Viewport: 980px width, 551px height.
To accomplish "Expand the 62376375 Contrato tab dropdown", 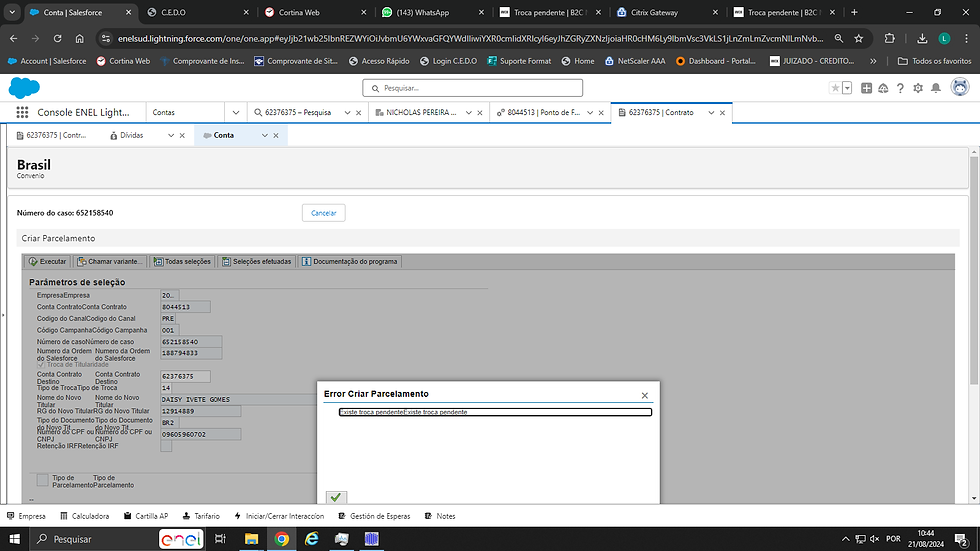I will click(711, 113).
